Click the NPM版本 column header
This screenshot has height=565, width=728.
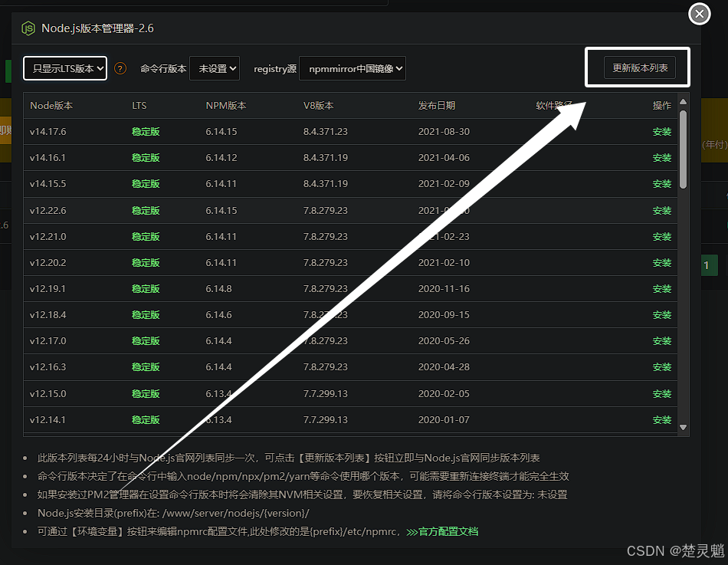[226, 106]
